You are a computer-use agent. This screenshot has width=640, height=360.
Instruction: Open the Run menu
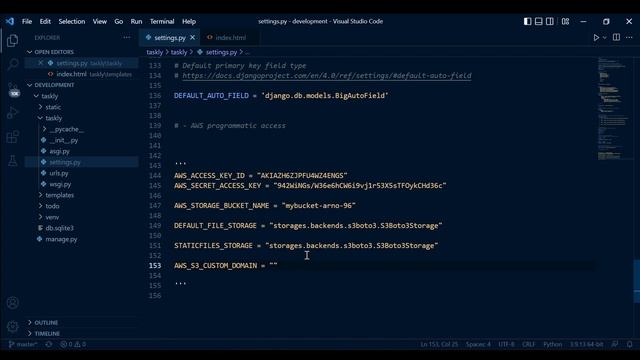coord(136,21)
